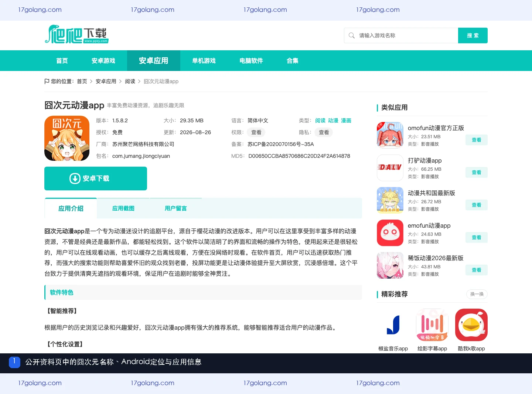This screenshot has height=394, width=532.
Task: Open the 酷我k歌app label link
Action: [471, 349]
